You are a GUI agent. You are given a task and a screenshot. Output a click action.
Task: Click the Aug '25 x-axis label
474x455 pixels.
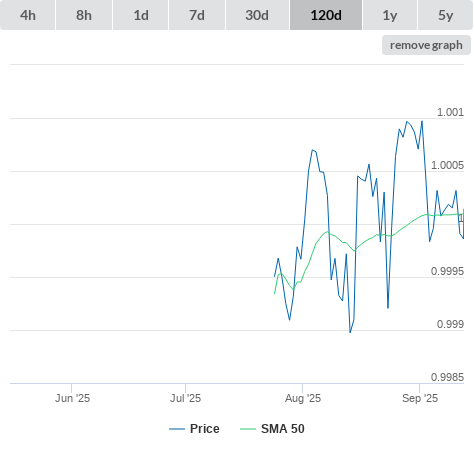(x=303, y=398)
